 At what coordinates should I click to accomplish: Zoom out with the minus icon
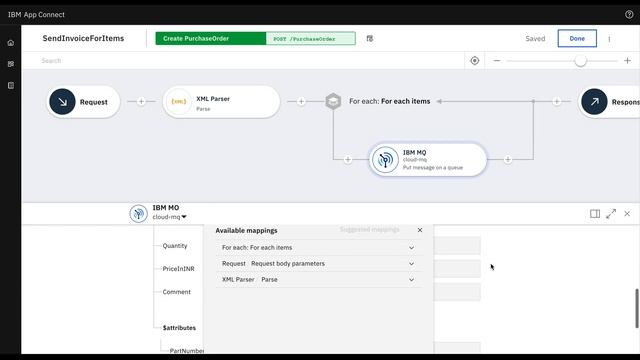497,60
